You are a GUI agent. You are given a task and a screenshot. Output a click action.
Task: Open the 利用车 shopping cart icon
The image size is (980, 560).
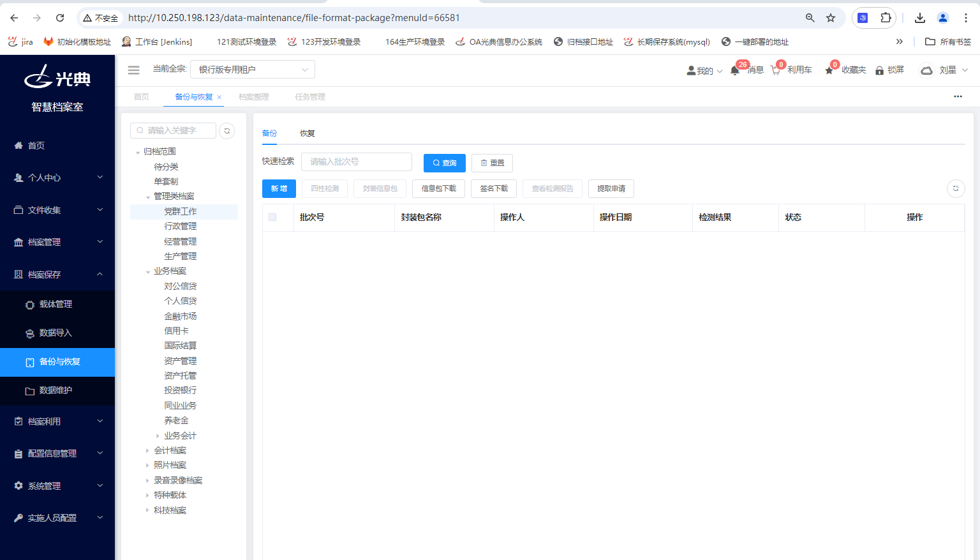(775, 70)
